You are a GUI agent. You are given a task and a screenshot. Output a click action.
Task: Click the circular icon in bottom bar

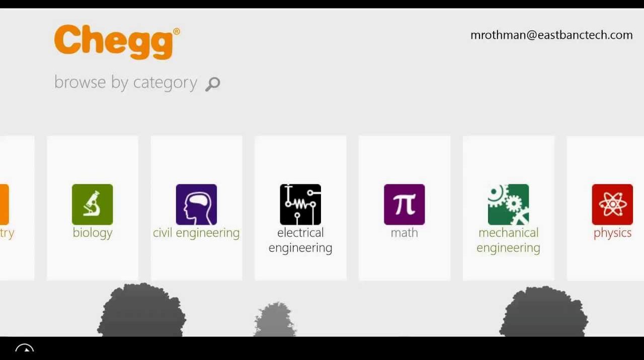point(24,348)
